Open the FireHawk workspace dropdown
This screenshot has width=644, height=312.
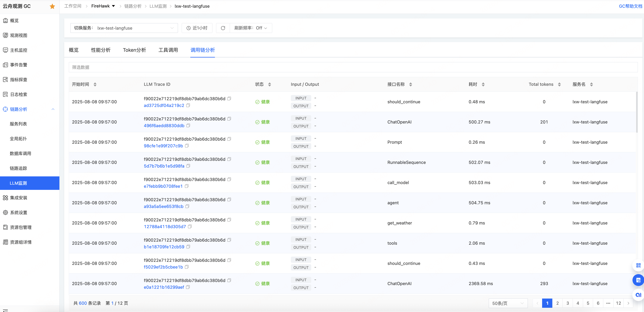point(103,6)
